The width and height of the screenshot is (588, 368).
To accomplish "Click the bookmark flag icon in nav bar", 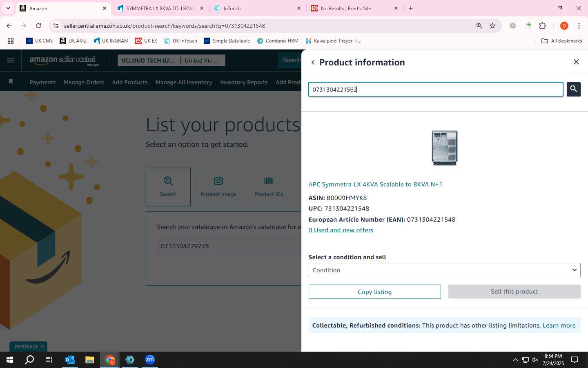I will click(11, 82).
